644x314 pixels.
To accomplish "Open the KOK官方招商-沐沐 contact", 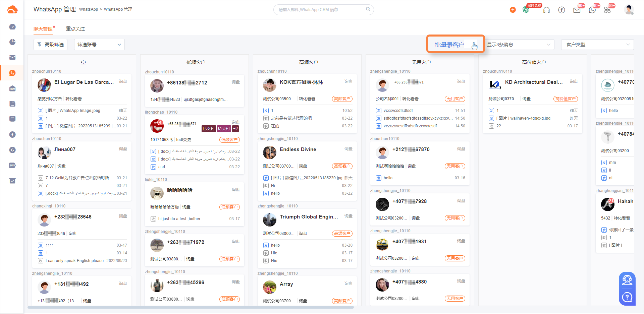I will (x=307, y=104).
